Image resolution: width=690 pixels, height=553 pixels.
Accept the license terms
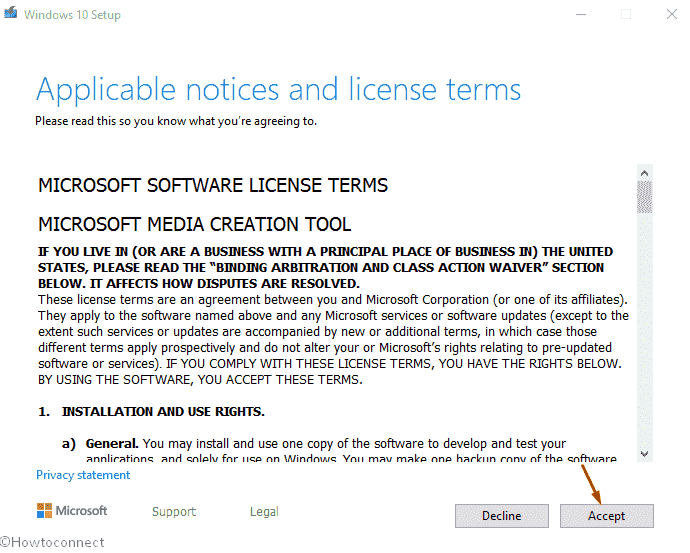(606, 516)
